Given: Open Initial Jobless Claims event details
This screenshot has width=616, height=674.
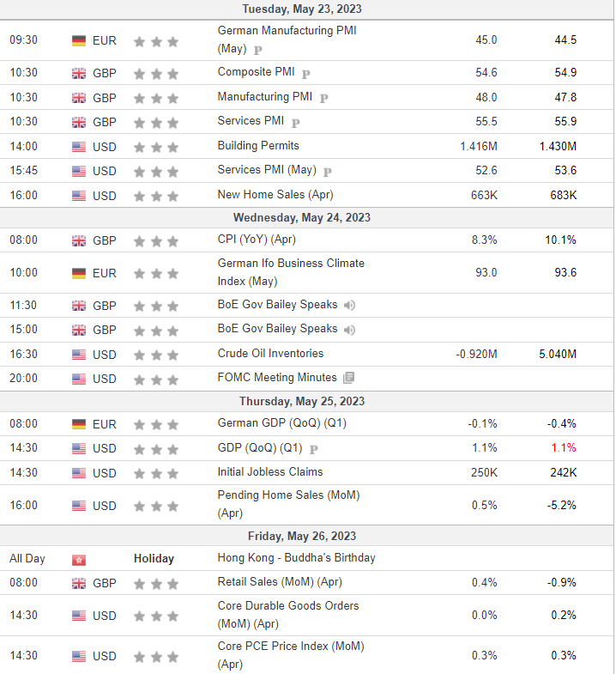Looking at the screenshot, I should point(269,472).
